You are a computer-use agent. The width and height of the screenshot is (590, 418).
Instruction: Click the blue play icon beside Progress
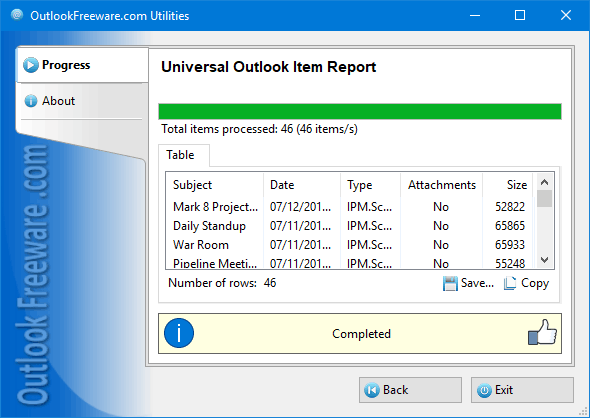[x=30, y=65]
